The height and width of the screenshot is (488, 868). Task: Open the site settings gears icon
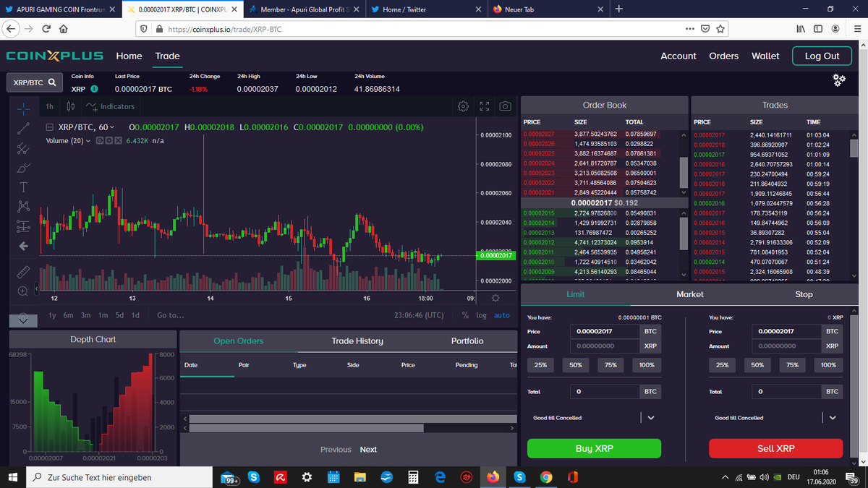pos(839,80)
